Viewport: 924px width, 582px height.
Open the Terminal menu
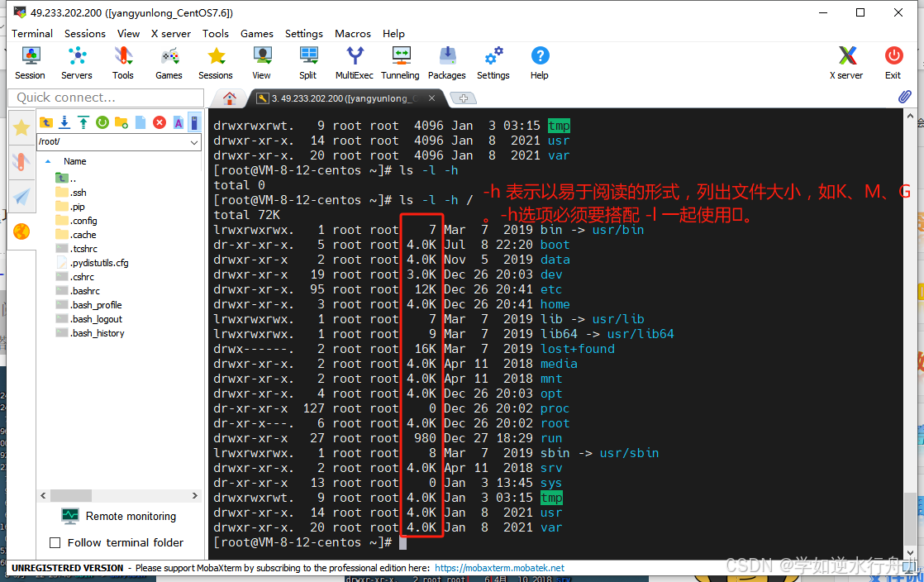(x=32, y=34)
